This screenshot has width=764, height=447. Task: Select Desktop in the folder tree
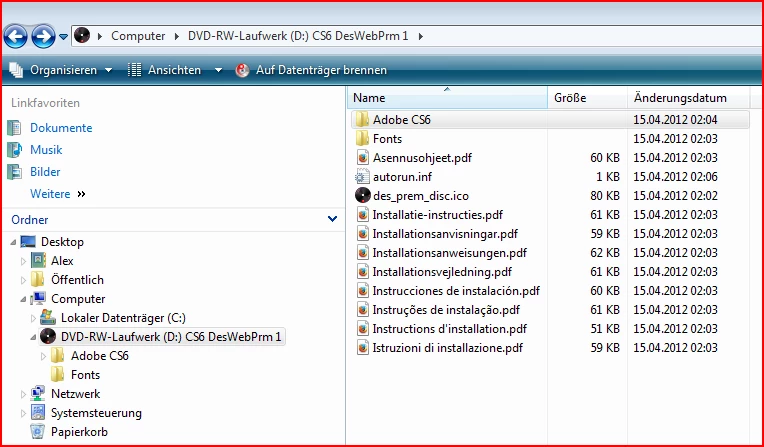[62, 242]
